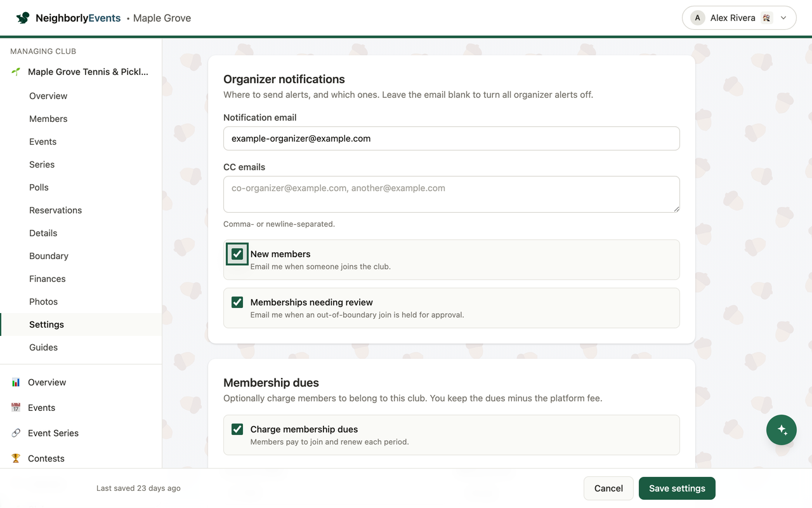Open Guides from the sidebar
The height and width of the screenshot is (508, 812).
[43, 347]
